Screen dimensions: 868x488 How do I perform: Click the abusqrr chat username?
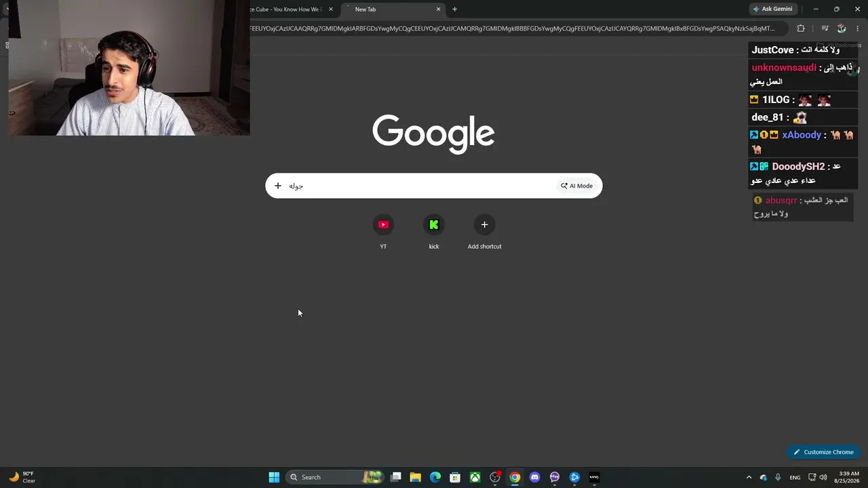781,201
